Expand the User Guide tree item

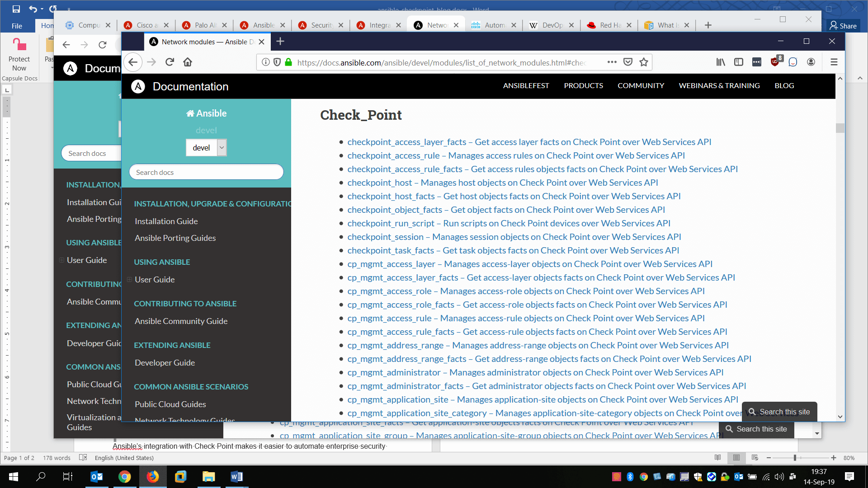point(129,279)
